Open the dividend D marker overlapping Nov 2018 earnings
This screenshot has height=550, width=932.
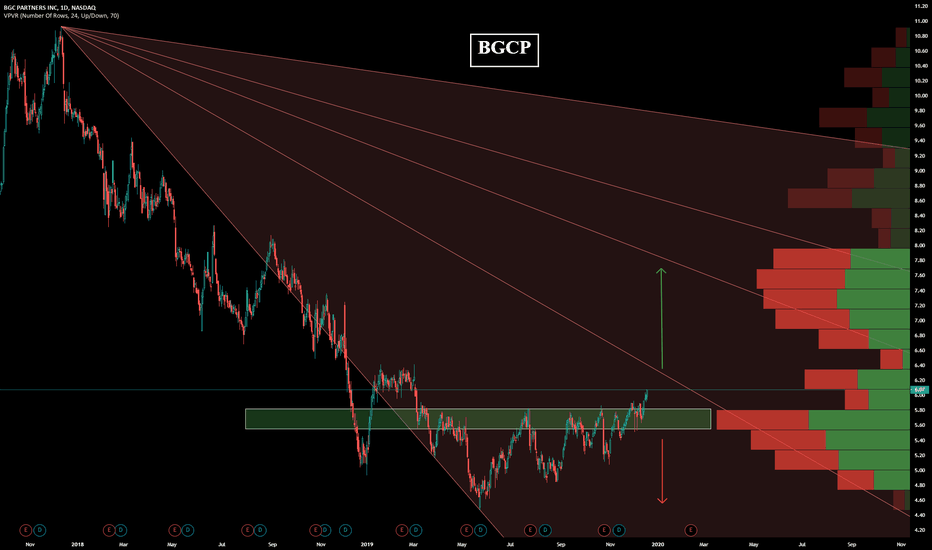click(x=325, y=530)
